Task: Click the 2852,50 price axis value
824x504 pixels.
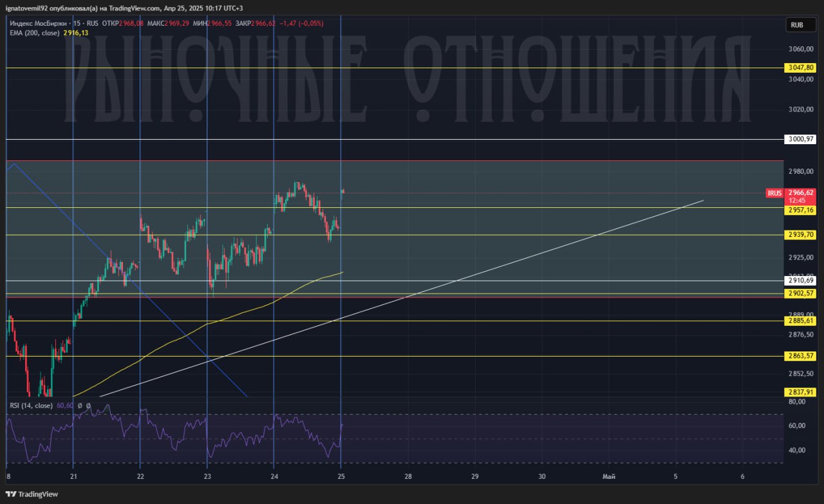Action: pos(801,374)
